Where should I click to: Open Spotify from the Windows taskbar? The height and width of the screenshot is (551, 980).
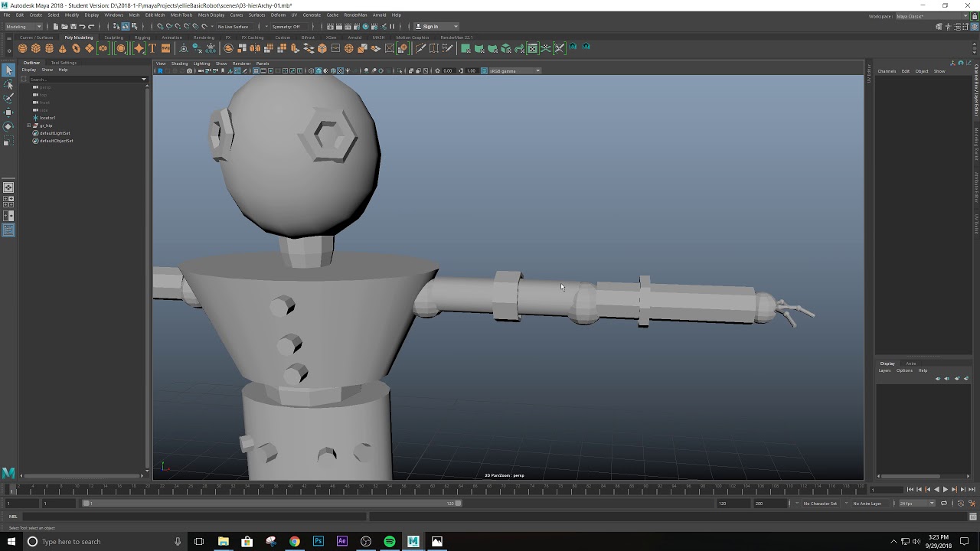point(390,541)
